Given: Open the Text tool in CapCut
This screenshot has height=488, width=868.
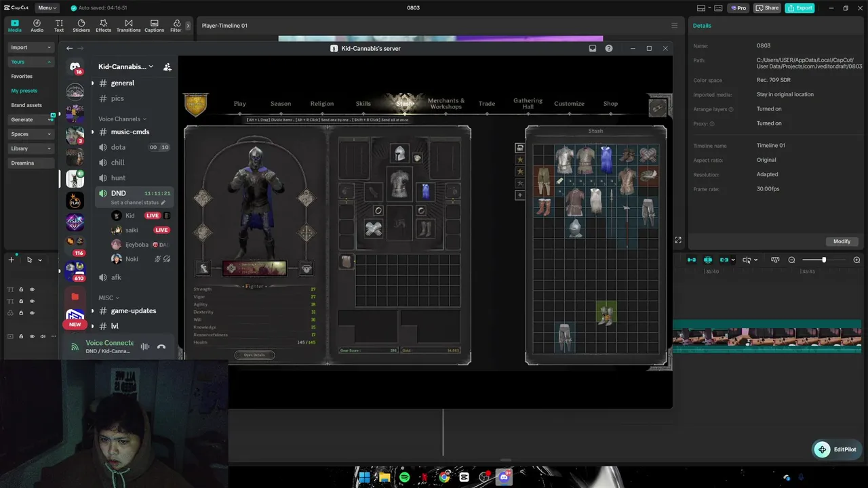Looking at the screenshot, I should pos(59,26).
